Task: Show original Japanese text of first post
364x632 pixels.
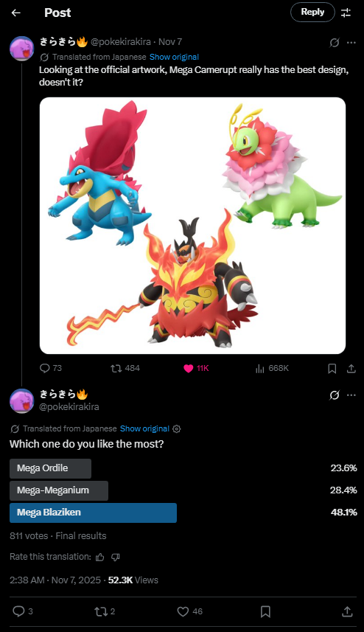Action: tap(174, 57)
